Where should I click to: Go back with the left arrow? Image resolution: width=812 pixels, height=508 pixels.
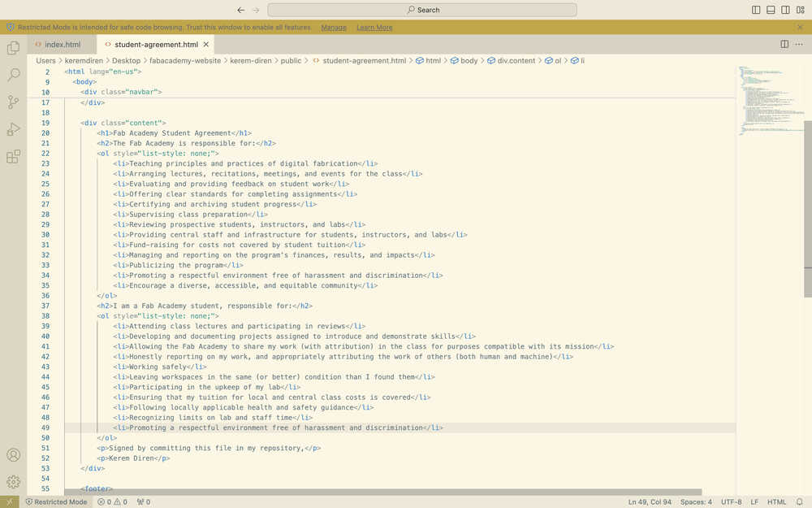[x=241, y=10]
